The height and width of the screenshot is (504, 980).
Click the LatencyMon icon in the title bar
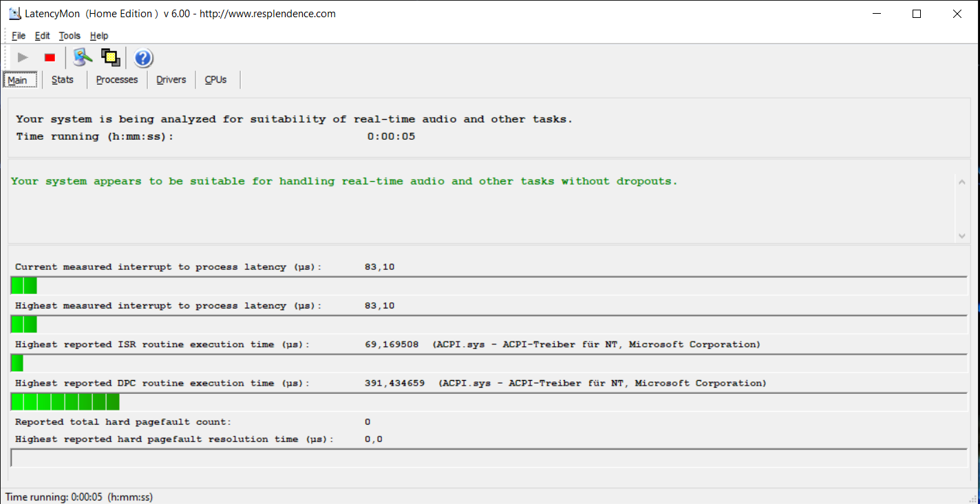click(x=14, y=14)
